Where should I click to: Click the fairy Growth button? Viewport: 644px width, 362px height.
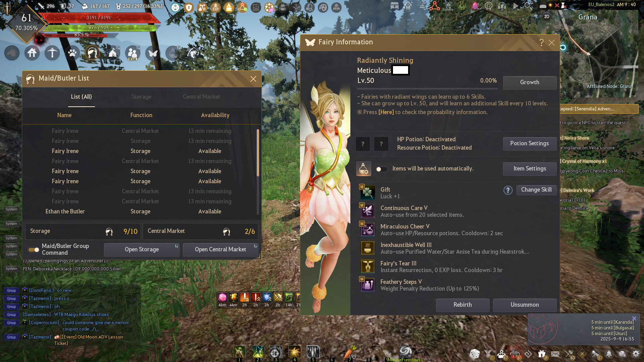[530, 83]
